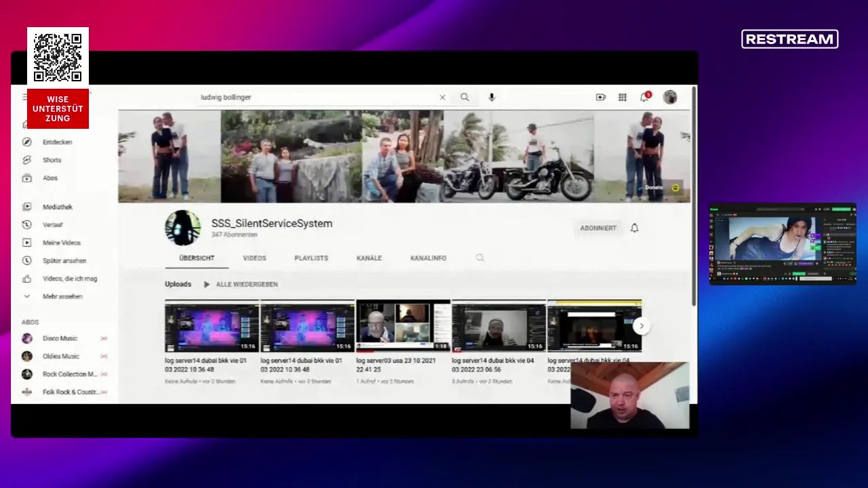Viewport: 868px width, 488px height.
Task: Click the Disco Music channel avatar
Action: 27,338
